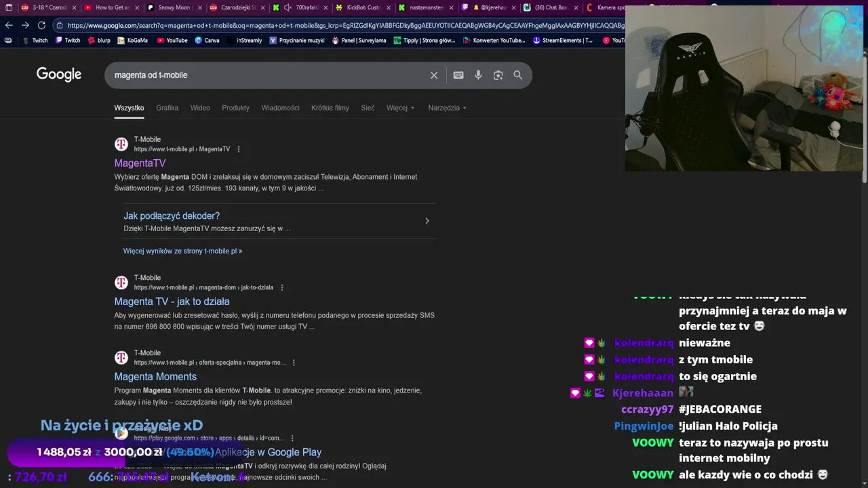Open the KoGaMa bookmark
This screenshot has height=488, width=868.
[132, 40]
